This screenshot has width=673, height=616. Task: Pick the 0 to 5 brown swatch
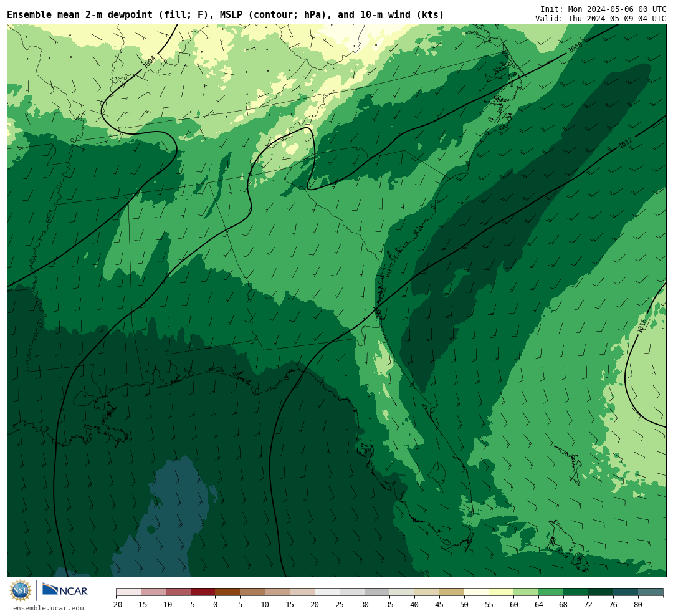227,592
